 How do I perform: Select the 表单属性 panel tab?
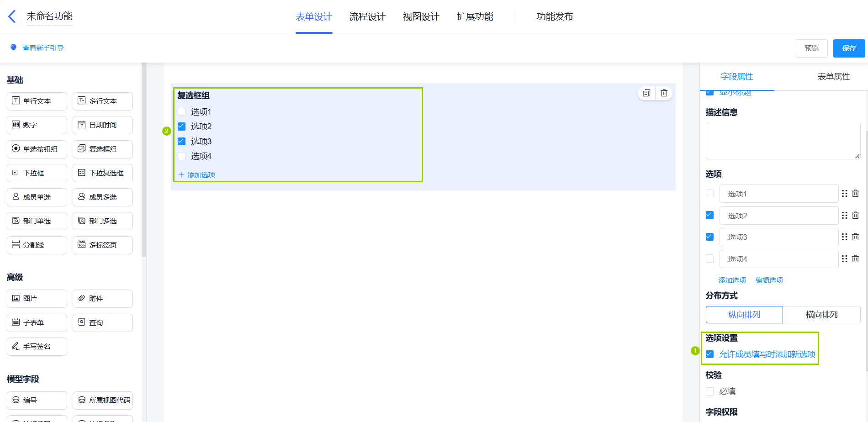(x=834, y=77)
